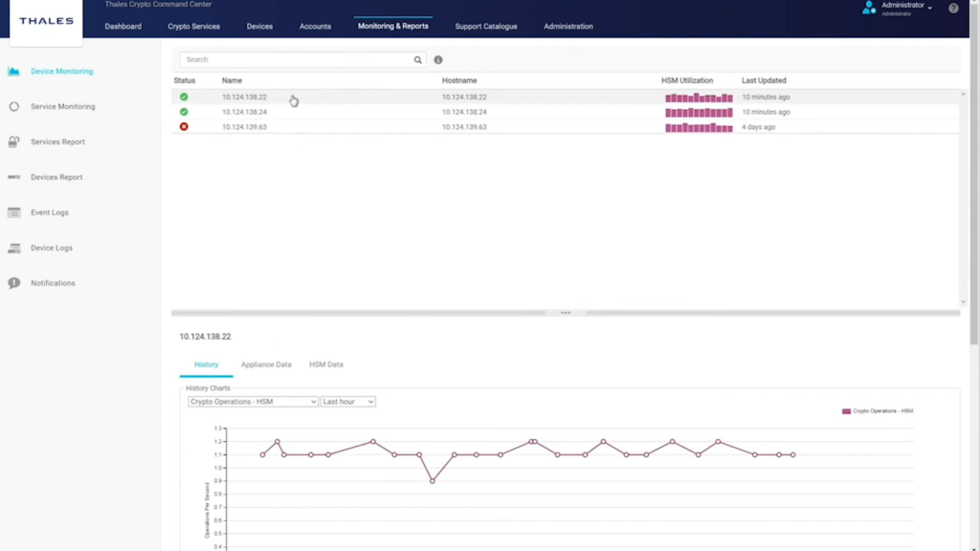Open the Last hour time range dropdown
The height and width of the screenshot is (551, 980).
[346, 402]
